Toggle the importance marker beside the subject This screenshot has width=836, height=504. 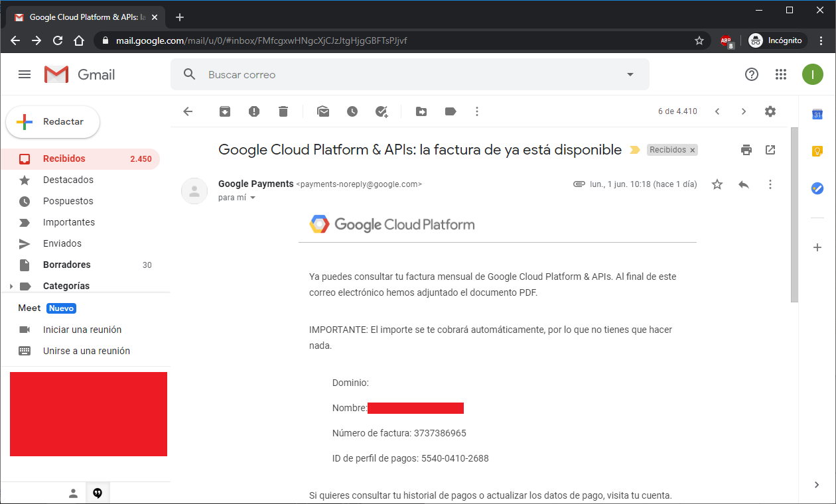(x=635, y=150)
